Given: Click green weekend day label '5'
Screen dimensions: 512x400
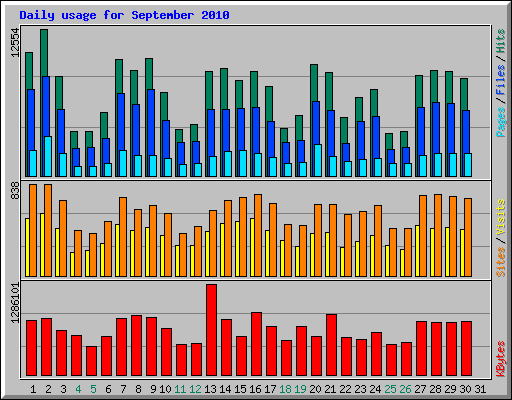Looking at the screenshot, I should click(93, 389).
